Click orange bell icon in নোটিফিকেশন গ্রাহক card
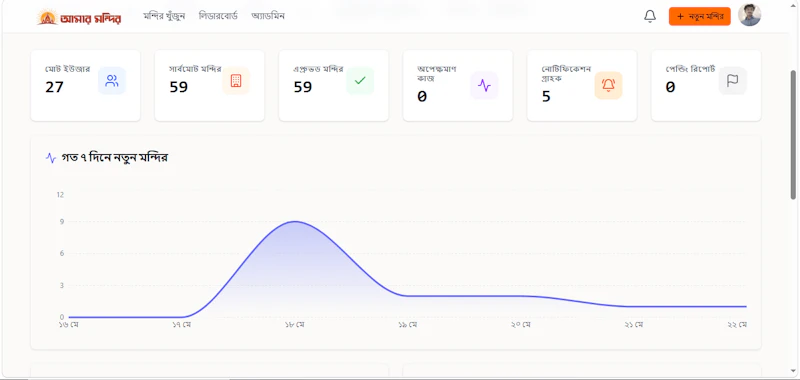 coord(608,85)
